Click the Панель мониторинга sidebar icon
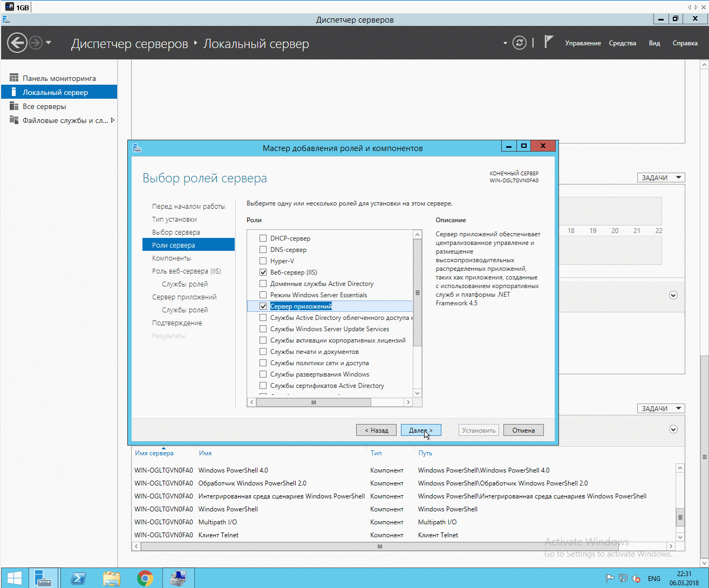Viewport: 709px width, 588px height. pyautogui.click(x=14, y=78)
